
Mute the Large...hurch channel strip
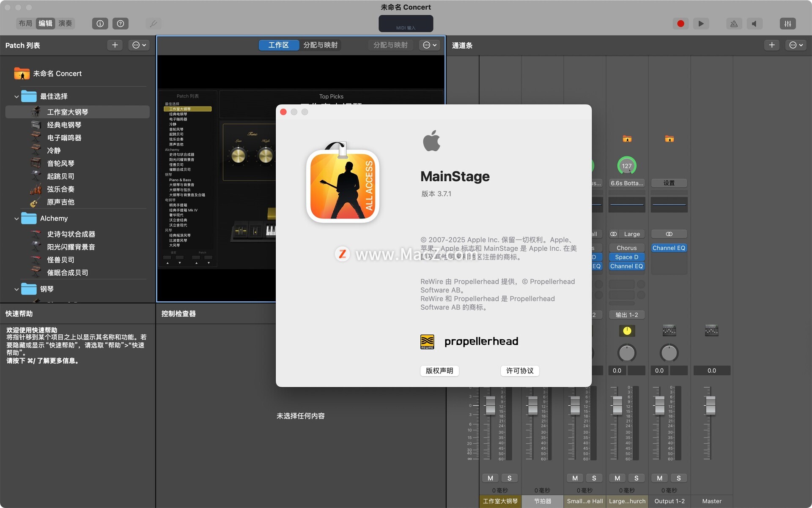[617, 478]
